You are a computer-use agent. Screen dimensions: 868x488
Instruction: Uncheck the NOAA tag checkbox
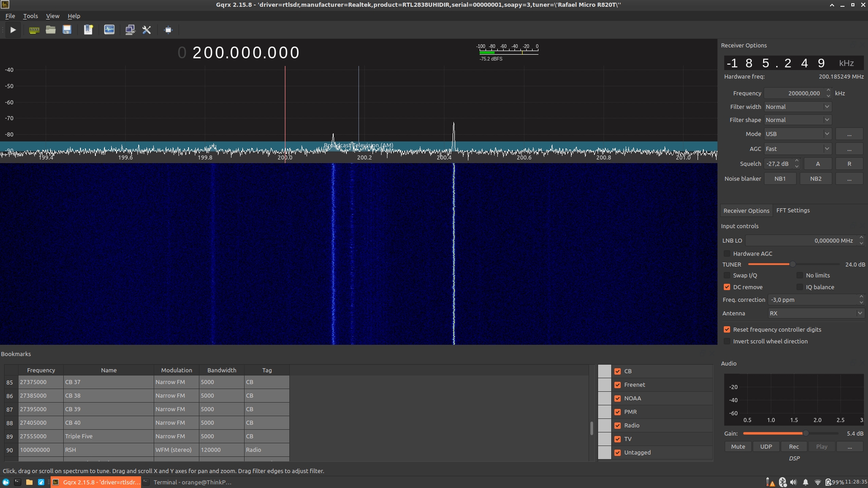tap(618, 399)
